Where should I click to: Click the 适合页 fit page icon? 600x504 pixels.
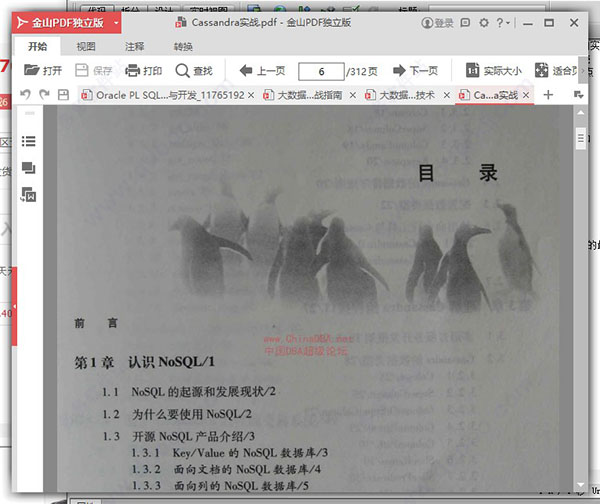(541, 70)
